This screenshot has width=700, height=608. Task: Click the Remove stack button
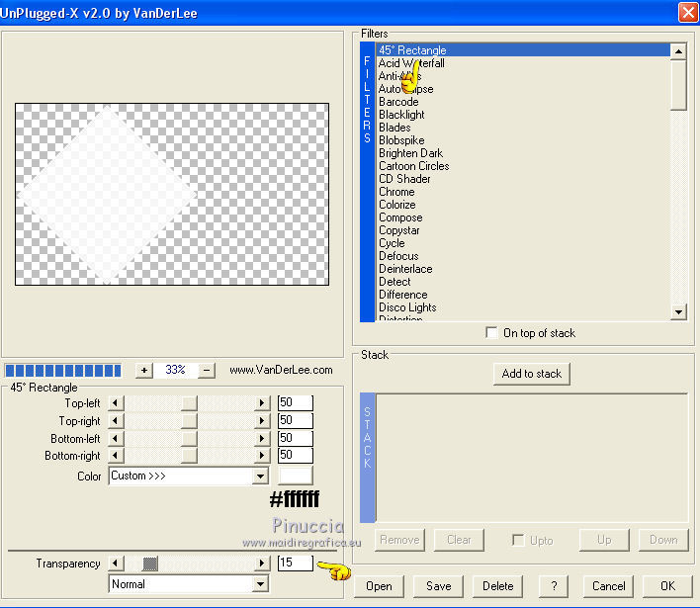pos(399,540)
